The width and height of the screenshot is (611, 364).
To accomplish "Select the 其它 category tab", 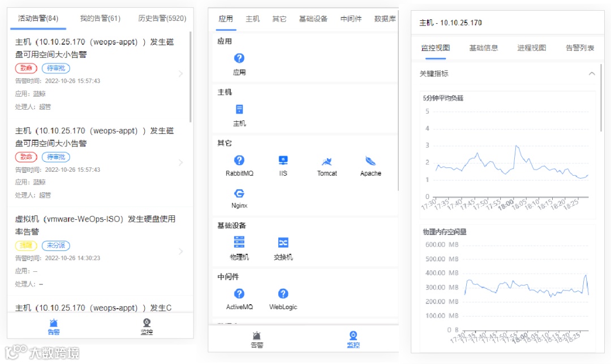I will click(x=279, y=19).
